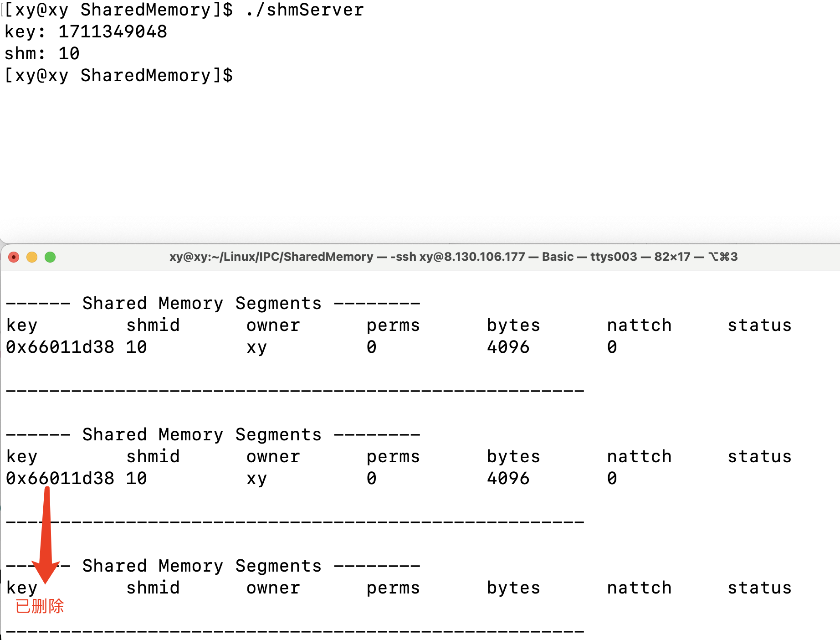Click the 'perms' header in third table
Screen dimensions: 840x640
click(393, 588)
